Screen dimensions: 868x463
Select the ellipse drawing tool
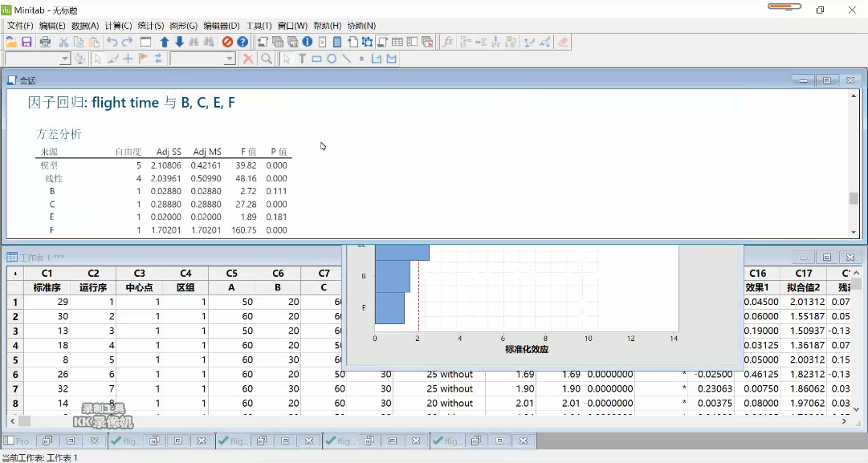[x=332, y=59]
